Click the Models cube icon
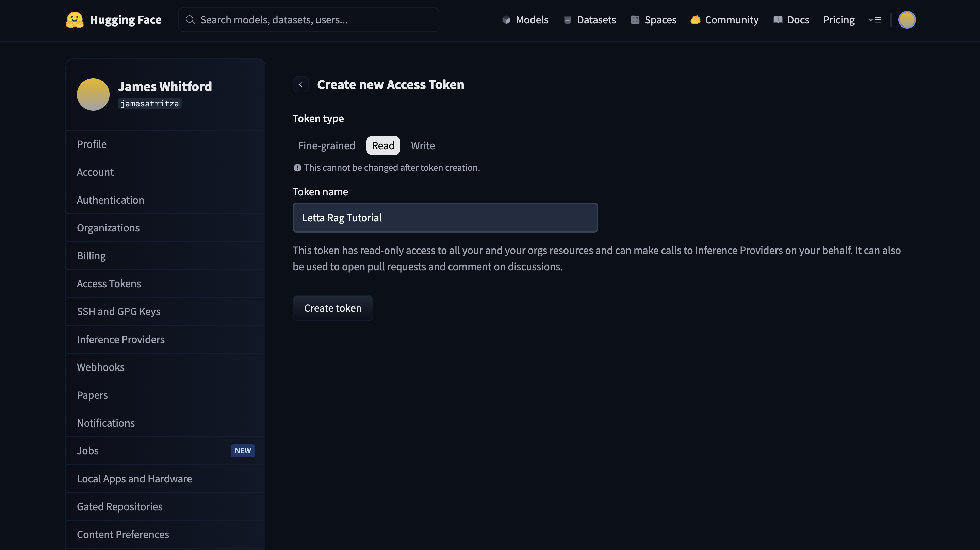Viewport: 980px width, 550px height. point(506,20)
